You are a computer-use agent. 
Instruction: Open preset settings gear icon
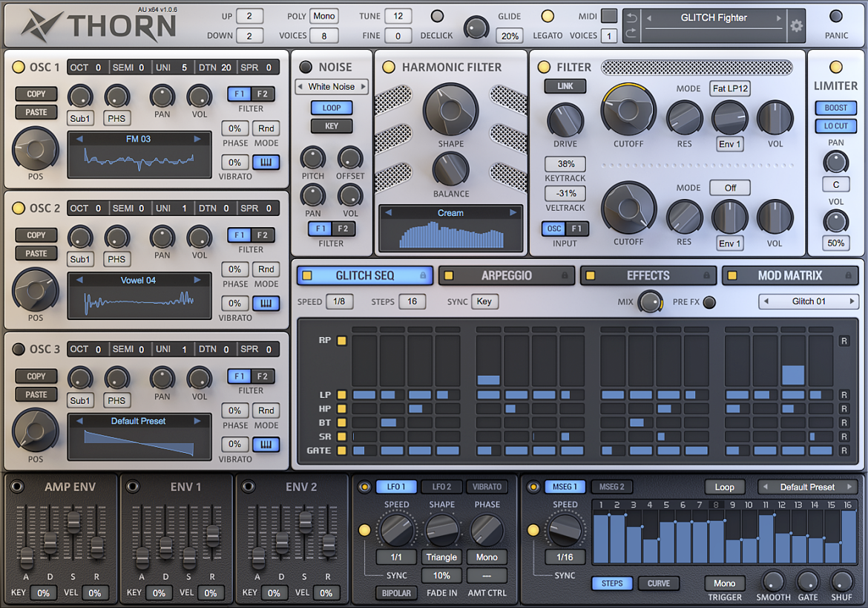pos(796,26)
